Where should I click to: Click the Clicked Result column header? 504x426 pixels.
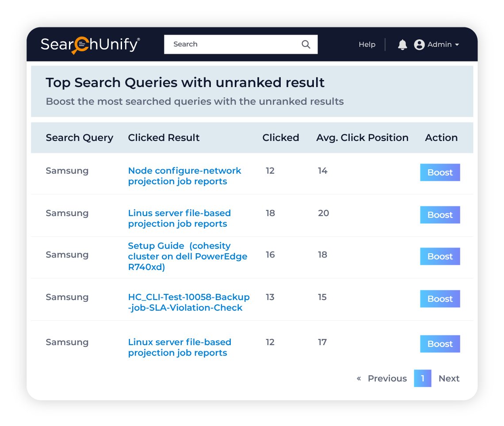[x=164, y=137]
